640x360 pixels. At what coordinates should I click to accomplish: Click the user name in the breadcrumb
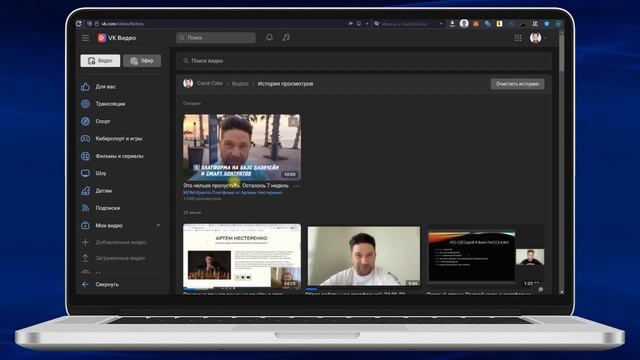210,83
